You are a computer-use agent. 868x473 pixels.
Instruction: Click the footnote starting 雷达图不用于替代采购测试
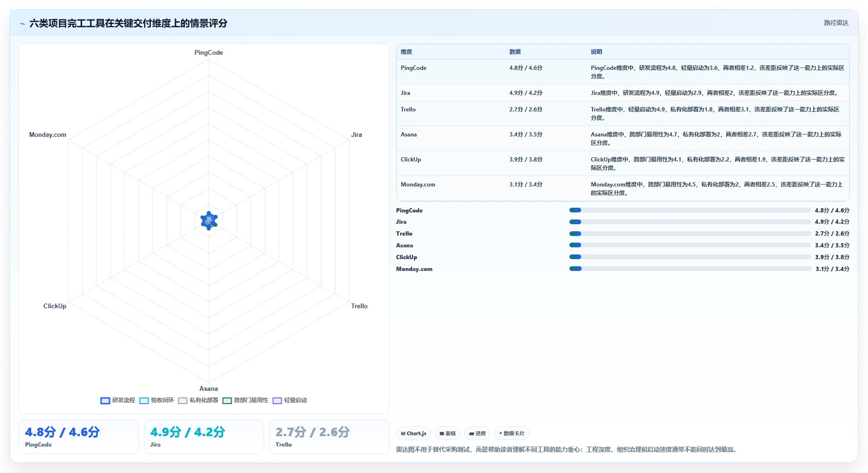[x=567, y=449]
